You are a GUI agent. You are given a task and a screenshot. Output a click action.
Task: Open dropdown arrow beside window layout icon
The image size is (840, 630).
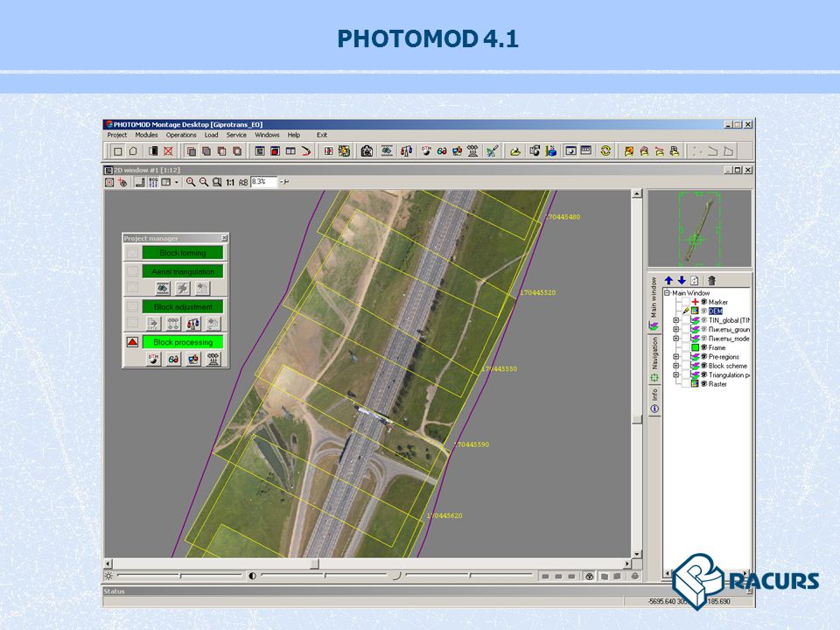click(x=176, y=182)
